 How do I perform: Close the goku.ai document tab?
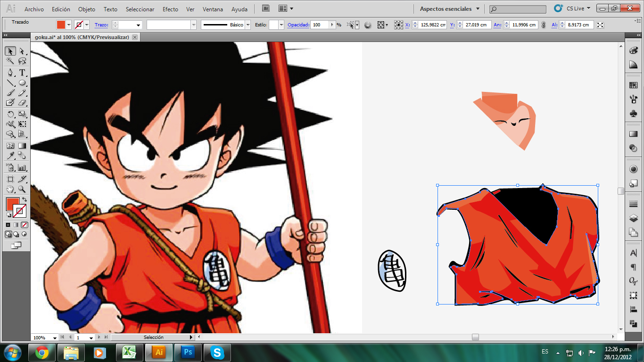pos(135,37)
